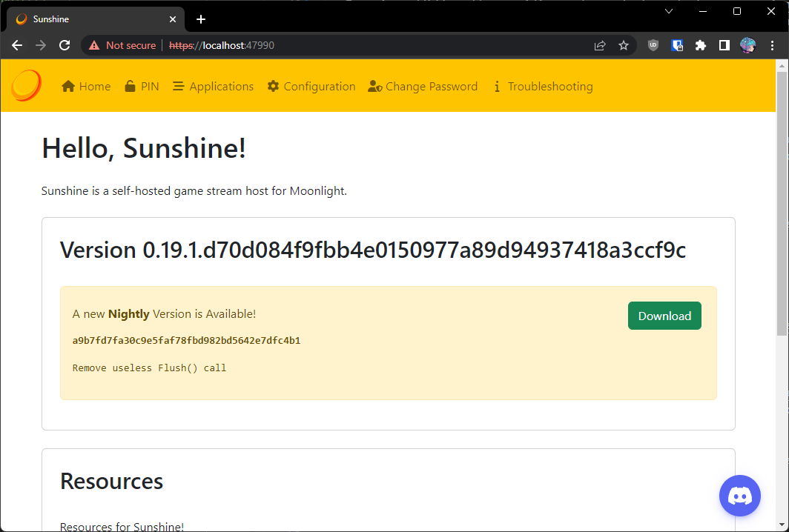The width and height of the screenshot is (789, 532).
Task: Click the page vertical scrollbar thumb
Action: click(x=782, y=204)
